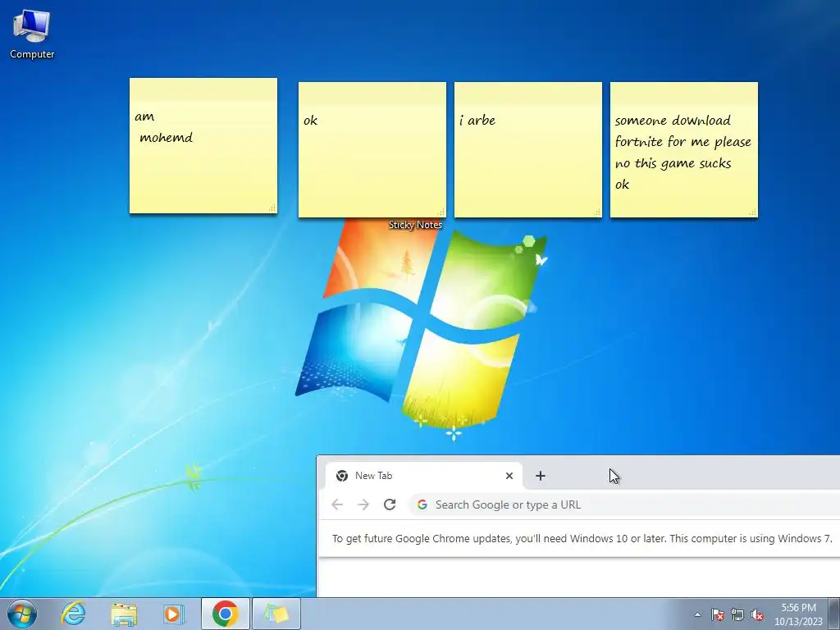This screenshot has width=840, height=630.
Task: Click the Windows 10 update notice text
Action: click(x=582, y=538)
